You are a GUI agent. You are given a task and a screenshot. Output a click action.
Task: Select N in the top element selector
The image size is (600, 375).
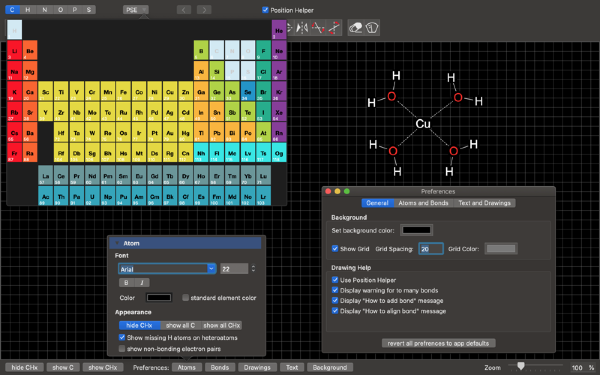pyautogui.click(x=45, y=10)
